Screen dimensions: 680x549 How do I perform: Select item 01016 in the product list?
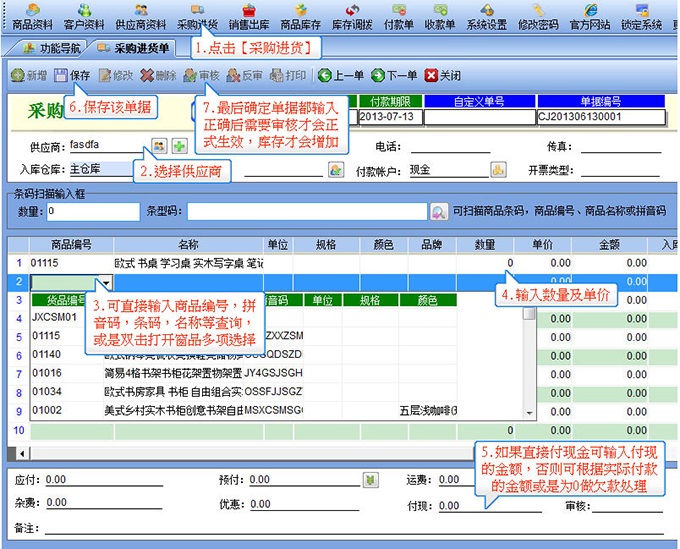[47, 373]
